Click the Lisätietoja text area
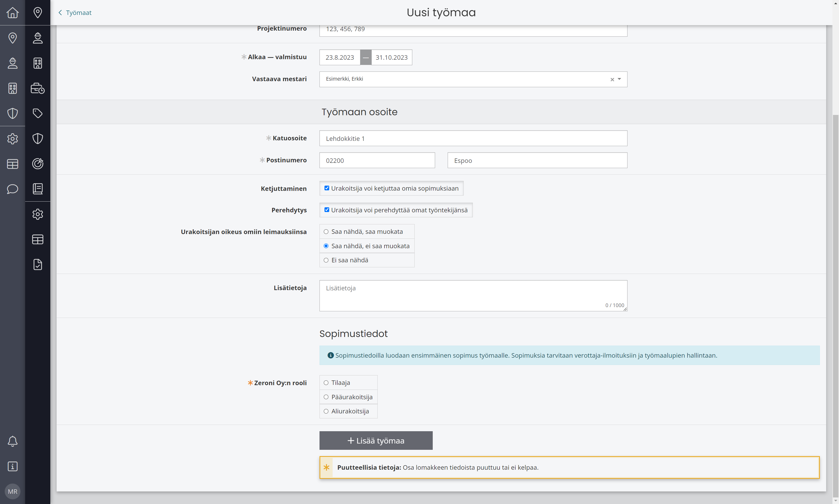The height and width of the screenshot is (504, 839). click(x=473, y=296)
